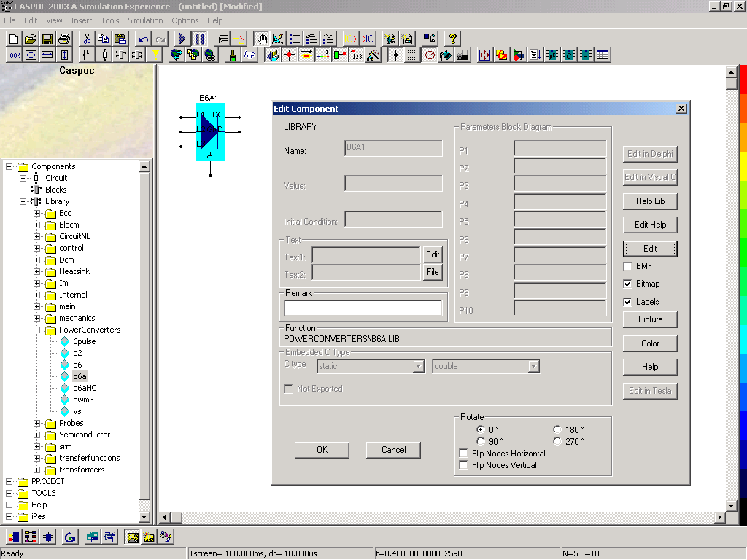Click the 100% zoom icon
The height and width of the screenshot is (560, 747).
14,55
